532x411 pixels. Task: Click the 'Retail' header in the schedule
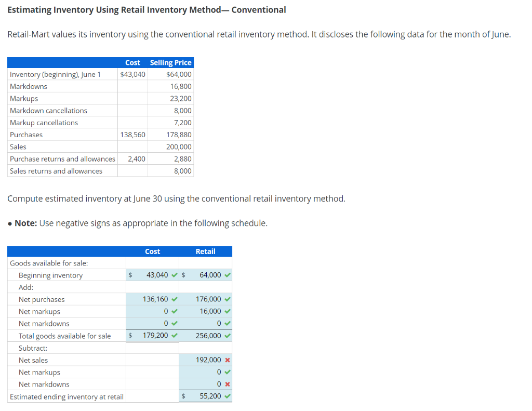tap(206, 251)
